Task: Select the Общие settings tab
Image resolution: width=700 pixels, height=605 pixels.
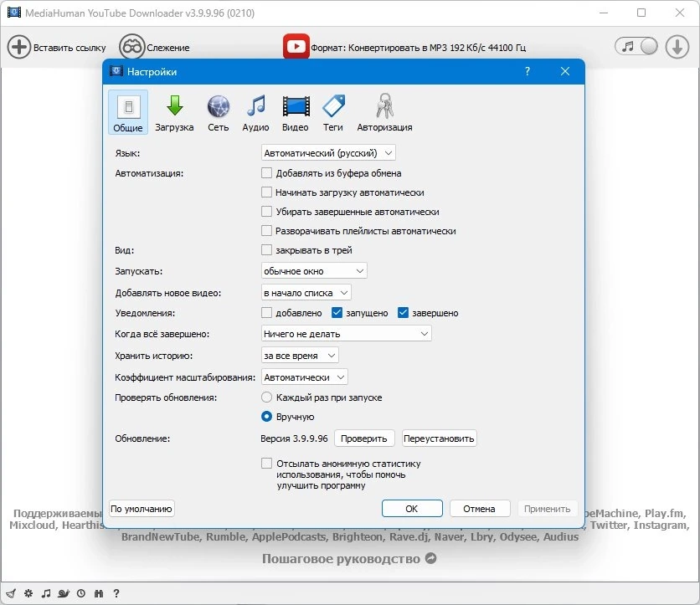Action: click(128, 112)
